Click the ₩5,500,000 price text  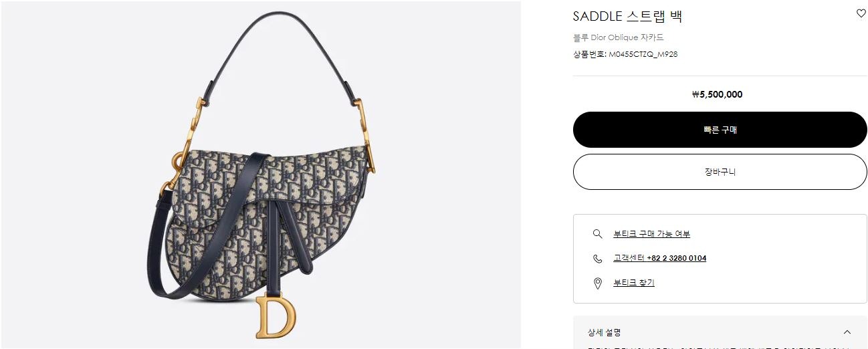[717, 94]
